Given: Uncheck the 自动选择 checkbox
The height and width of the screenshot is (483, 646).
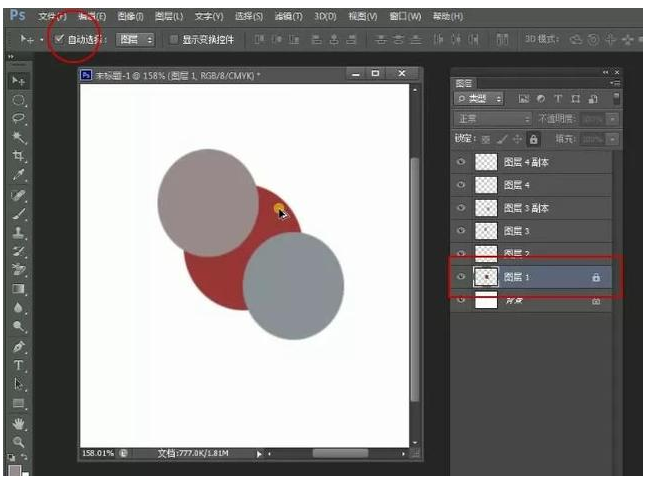Looking at the screenshot, I should 59,39.
